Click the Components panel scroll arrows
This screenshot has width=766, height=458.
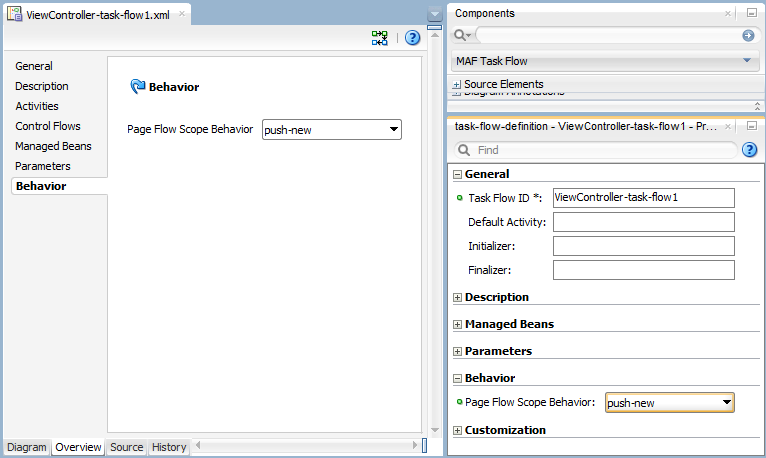click(757, 106)
